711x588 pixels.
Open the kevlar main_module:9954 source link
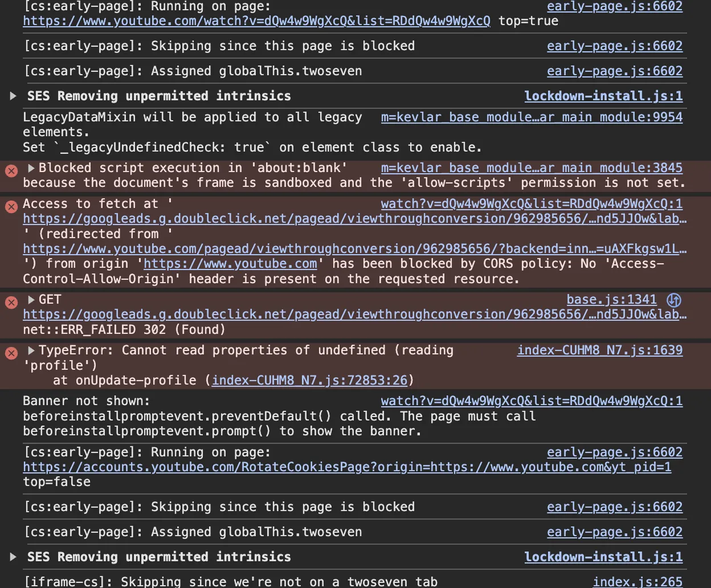pos(532,117)
